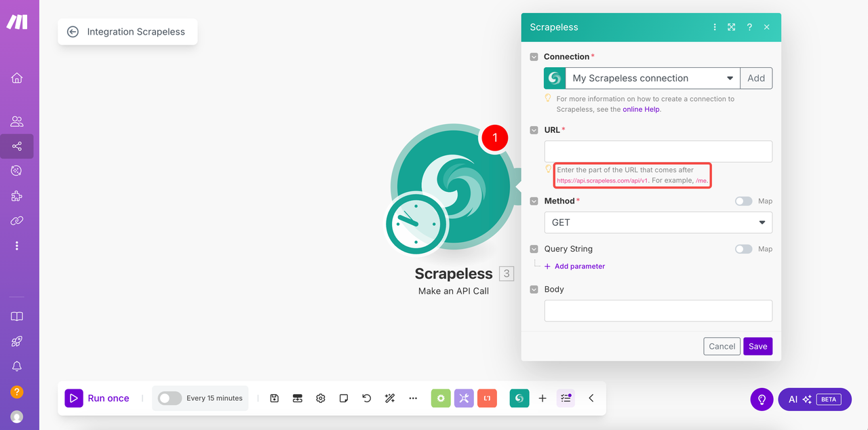Open scenario settings gear icon
868x430 pixels.
click(x=321, y=398)
